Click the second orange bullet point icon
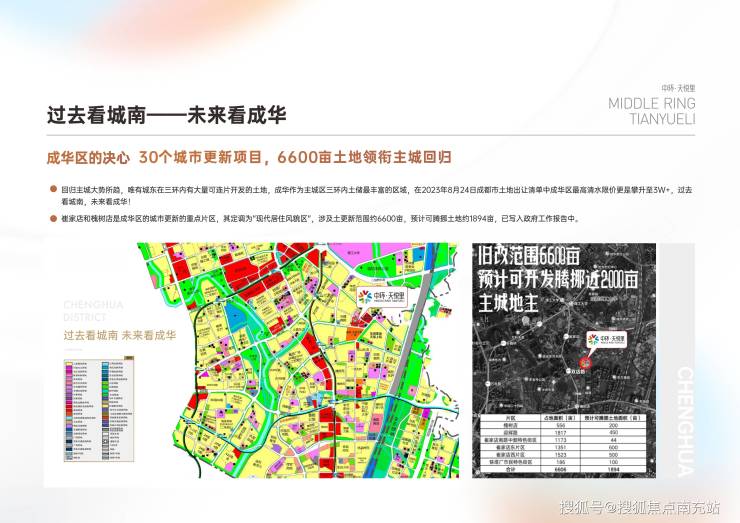Screen dimensions: 740x523 53,217
